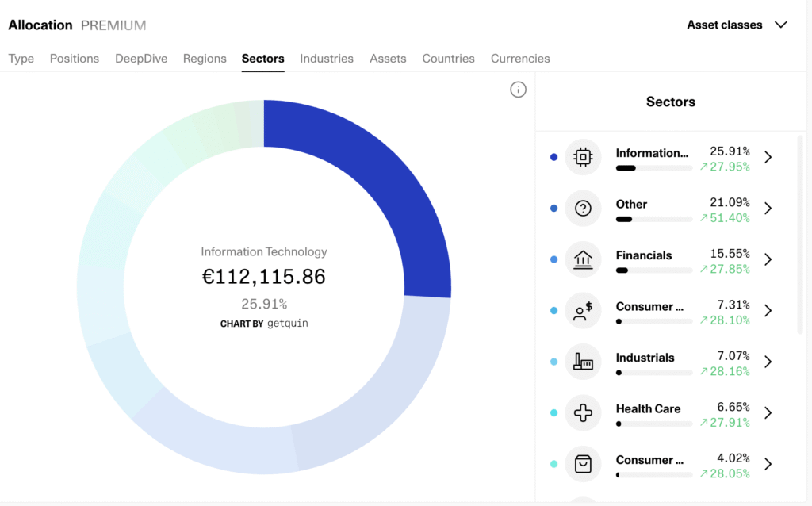Expand the Health Care row chevron
This screenshot has width=812, height=506.
[768, 412]
